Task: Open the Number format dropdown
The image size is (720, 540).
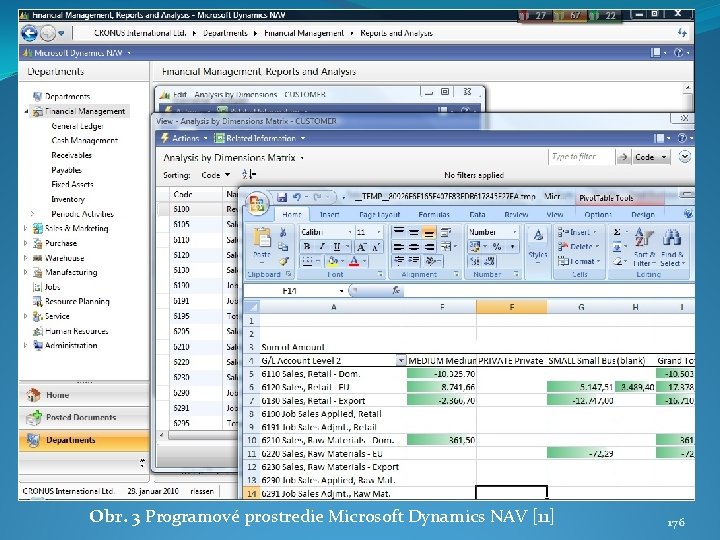Action: click(514, 232)
